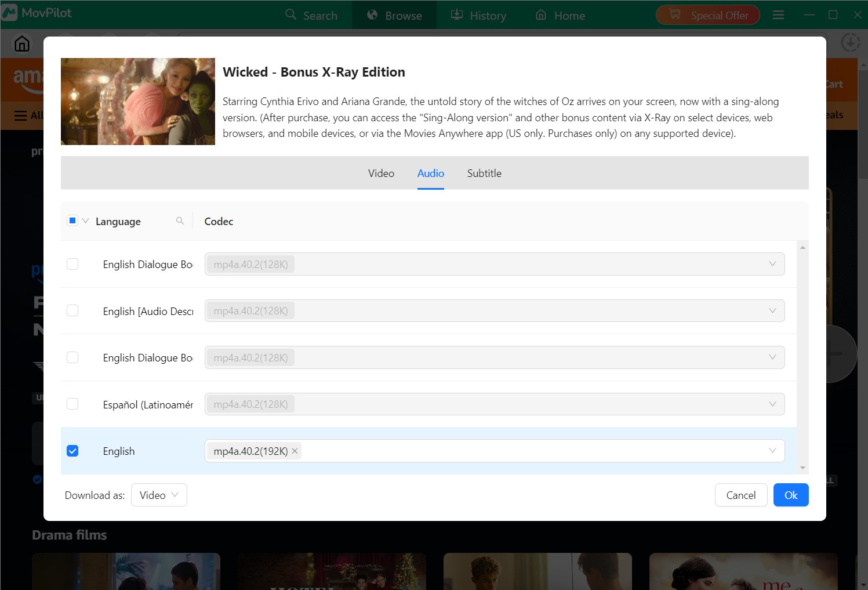Click the Wicked movie poster thumbnail
Viewport: 868px width, 590px height.
[x=137, y=101]
